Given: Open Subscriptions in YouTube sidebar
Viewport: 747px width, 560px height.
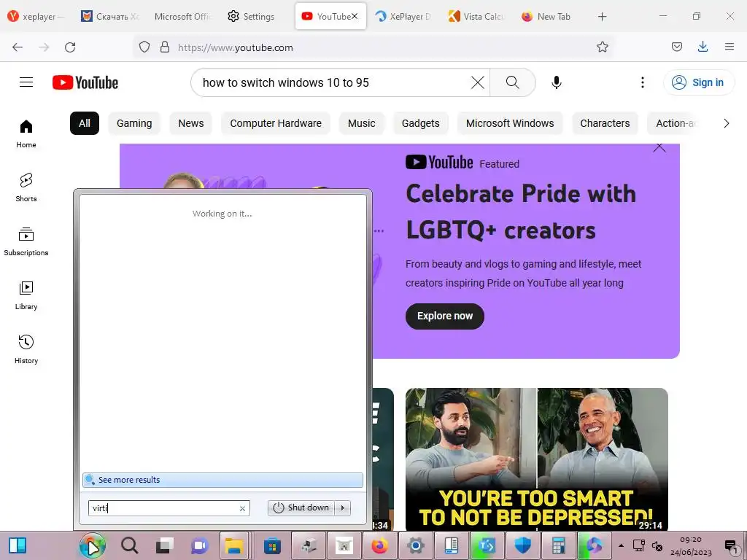Looking at the screenshot, I should pos(26,241).
